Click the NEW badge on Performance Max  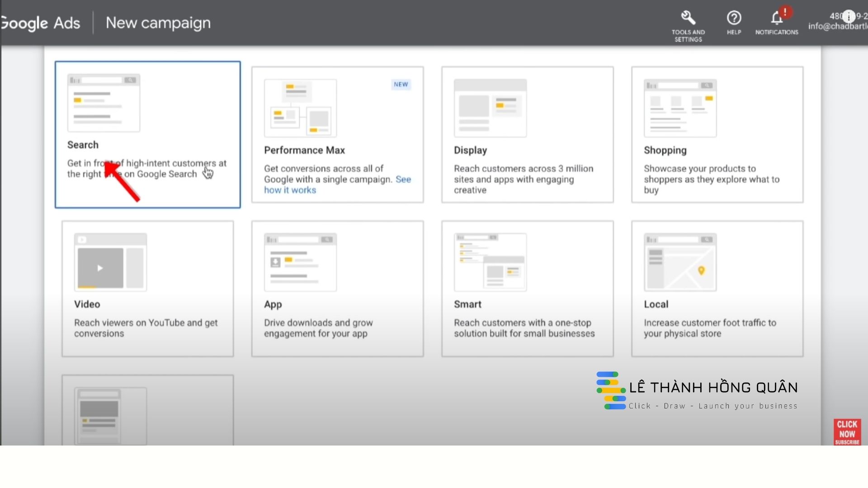(401, 84)
